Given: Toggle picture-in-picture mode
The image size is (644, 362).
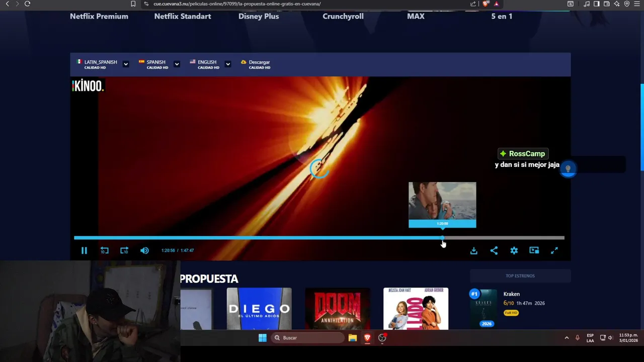Looking at the screenshot, I should pyautogui.click(x=534, y=250).
